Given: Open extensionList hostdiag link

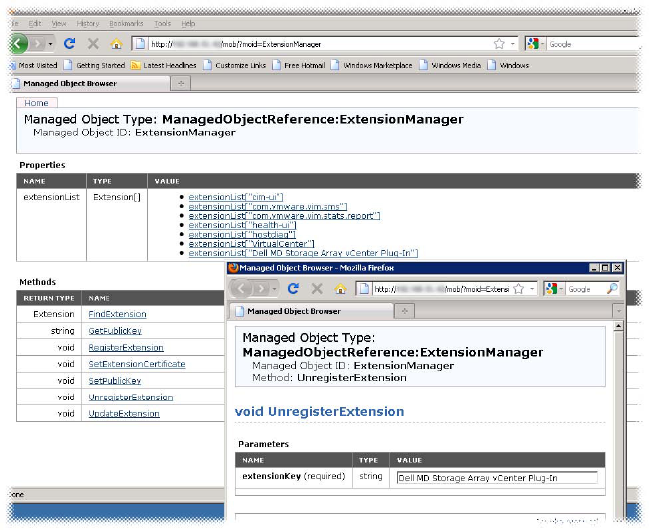Looking at the screenshot, I should tap(242, 234).
